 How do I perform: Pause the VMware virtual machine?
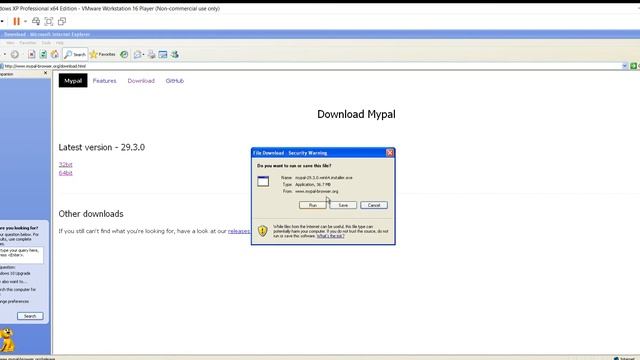(x=16, y=21)
